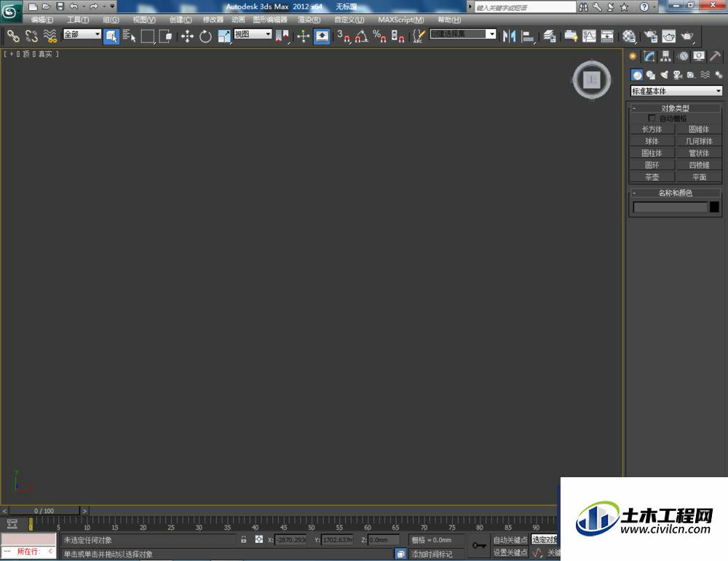Click the Shapes category icon in Create panel
Image resolution: width=728 pixels, height=561 pixels.
tap(650, 75)
